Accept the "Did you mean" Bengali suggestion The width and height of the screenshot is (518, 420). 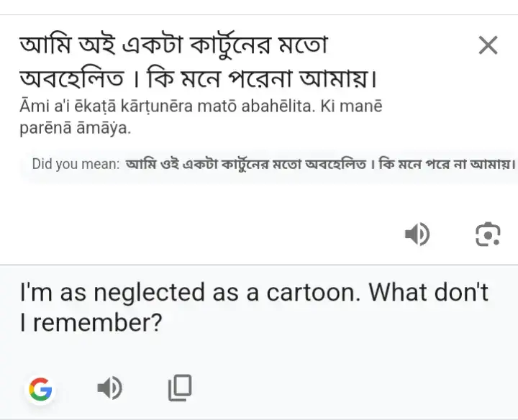tap(320, 164)
